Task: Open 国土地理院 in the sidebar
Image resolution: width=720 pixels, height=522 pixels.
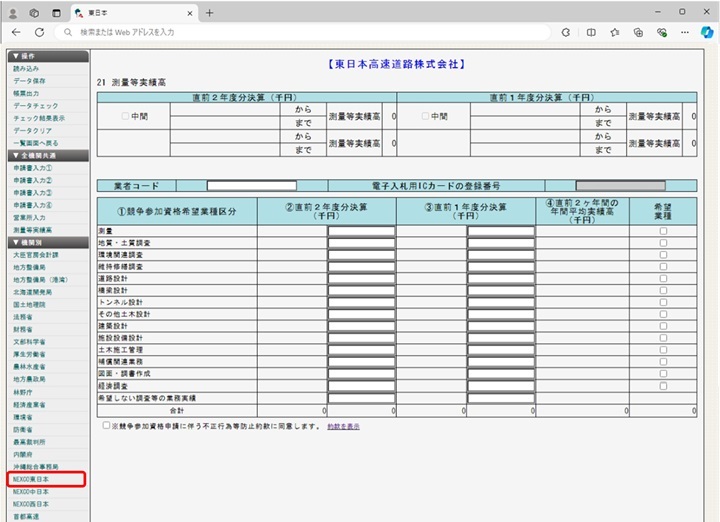Action: tap(29, 304)
